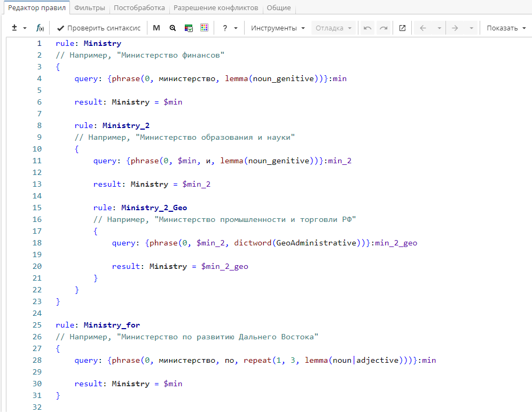Click line number 25 in gutter

37,325
